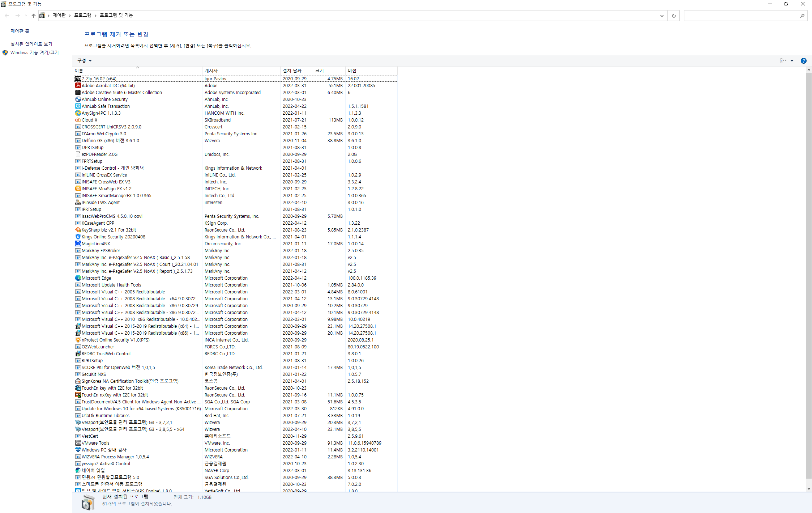Click the Adobe Acrobat DC program icon
This screenshot has width=812, height=513.
(78, 85)
